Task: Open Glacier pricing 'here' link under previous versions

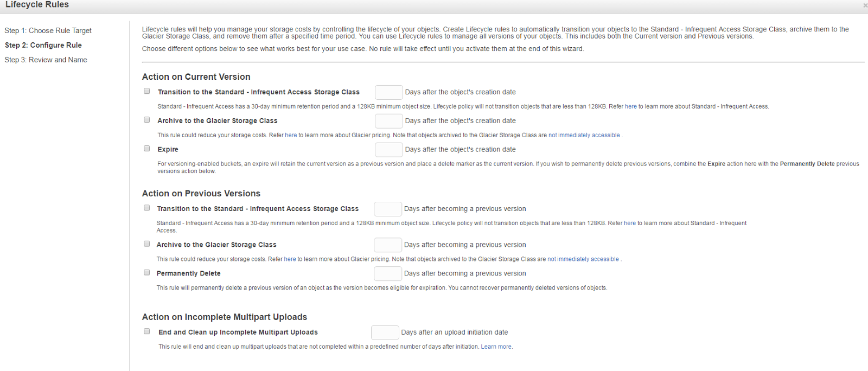Action: click(290, 260)
